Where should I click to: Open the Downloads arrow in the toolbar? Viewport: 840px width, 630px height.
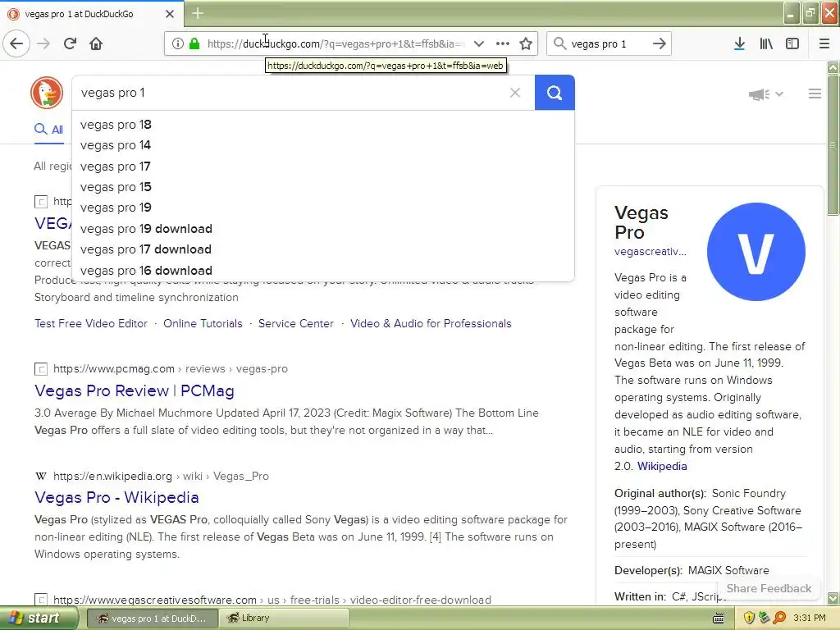coord(739,43)
